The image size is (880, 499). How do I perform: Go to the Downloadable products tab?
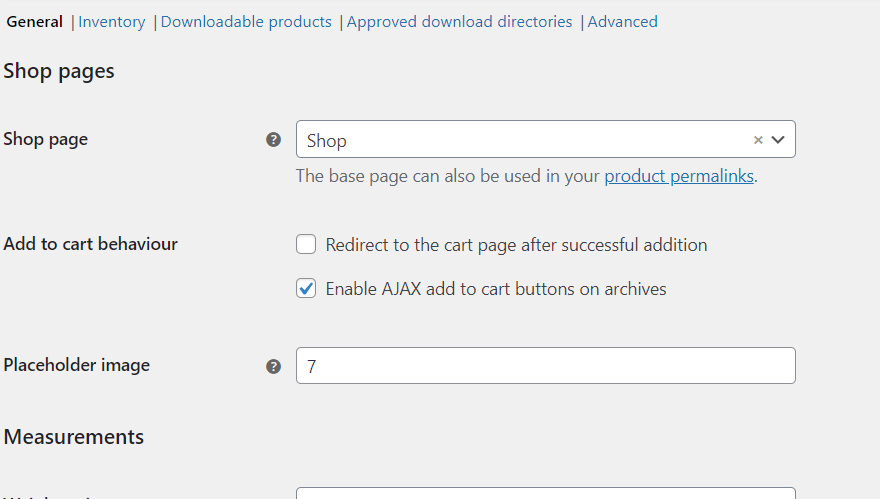[246, 21]
